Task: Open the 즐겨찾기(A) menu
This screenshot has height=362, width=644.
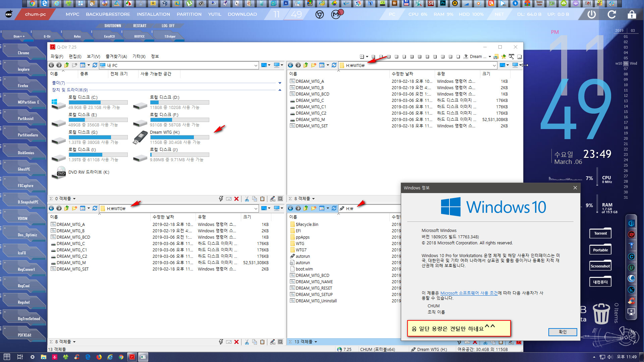Action: click(116, 56)
